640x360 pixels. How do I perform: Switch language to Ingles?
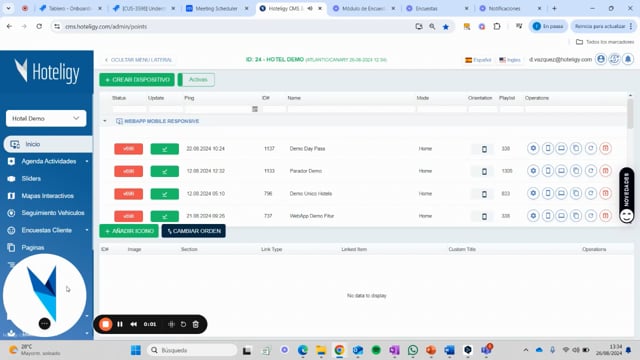click(x=510, y=60)
